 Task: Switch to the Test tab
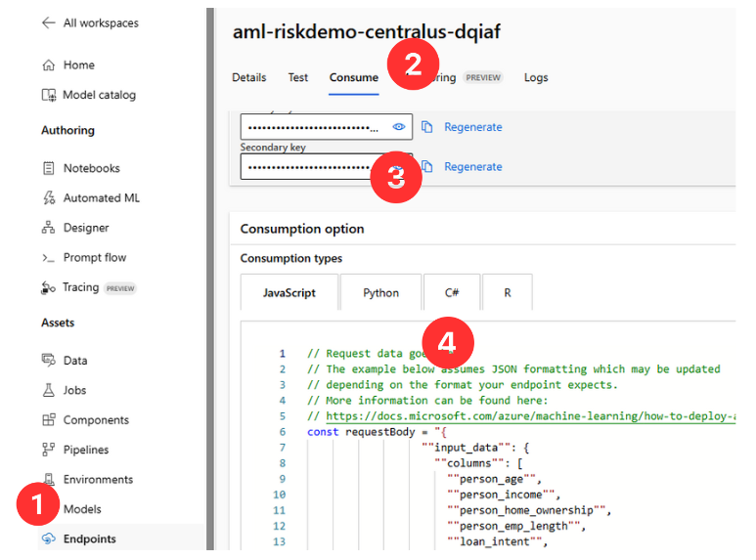click(x=298, y=77)
